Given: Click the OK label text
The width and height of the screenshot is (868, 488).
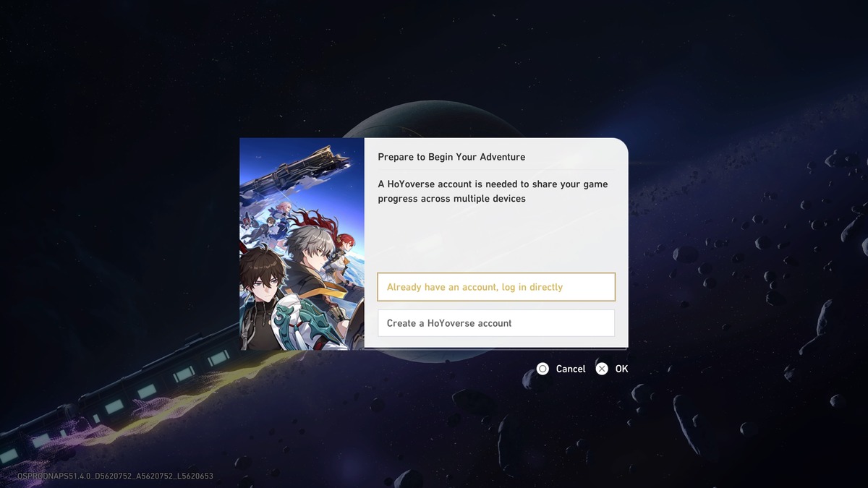Looking at the screenshot, I should coord(621,369).
